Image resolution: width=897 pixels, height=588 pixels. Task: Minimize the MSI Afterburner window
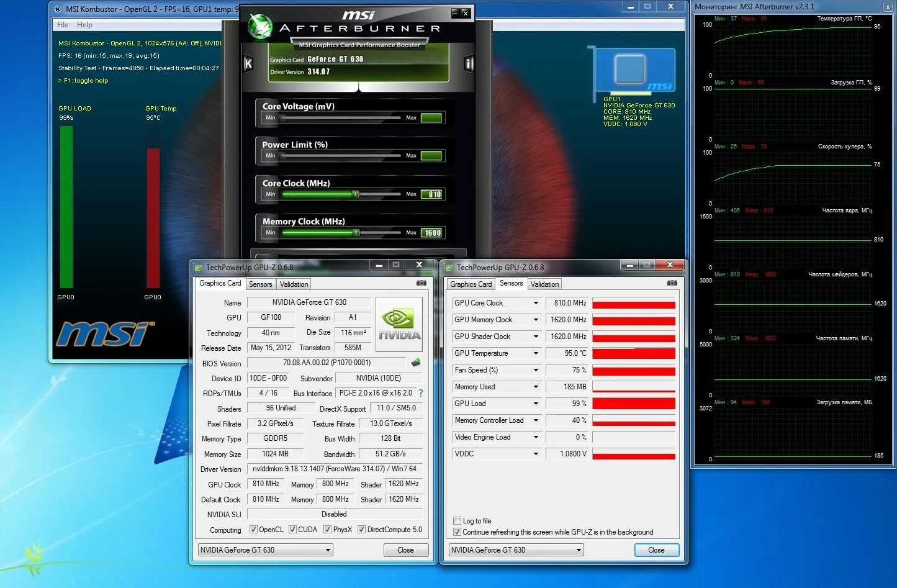coord(454,12)
